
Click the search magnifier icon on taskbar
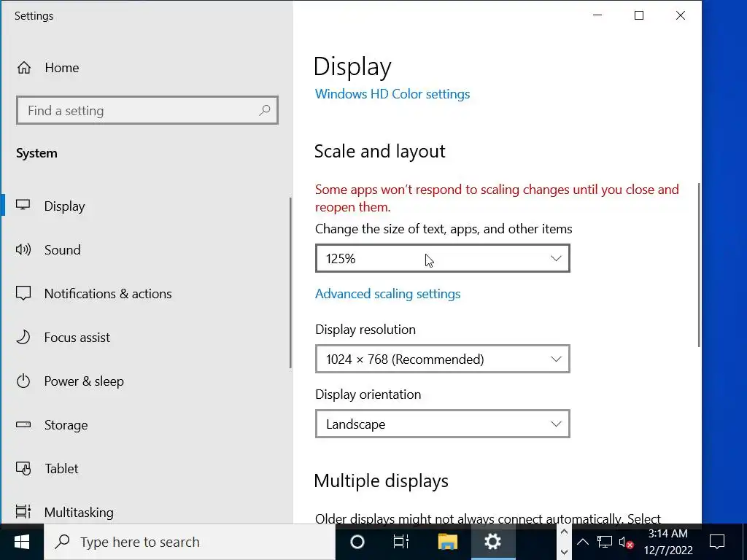click(x=62, y=542)
